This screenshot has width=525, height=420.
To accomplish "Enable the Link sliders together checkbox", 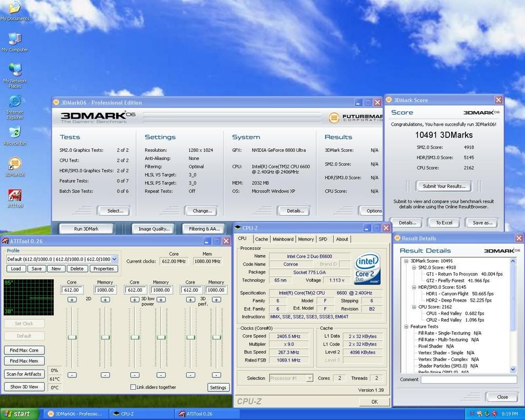I will click(x=133, y=387).
